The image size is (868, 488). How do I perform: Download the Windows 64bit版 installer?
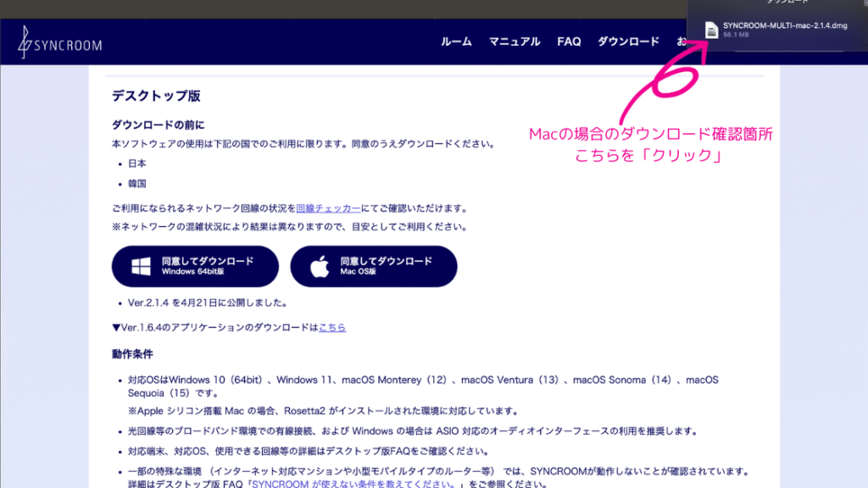(x=196, y=266)
